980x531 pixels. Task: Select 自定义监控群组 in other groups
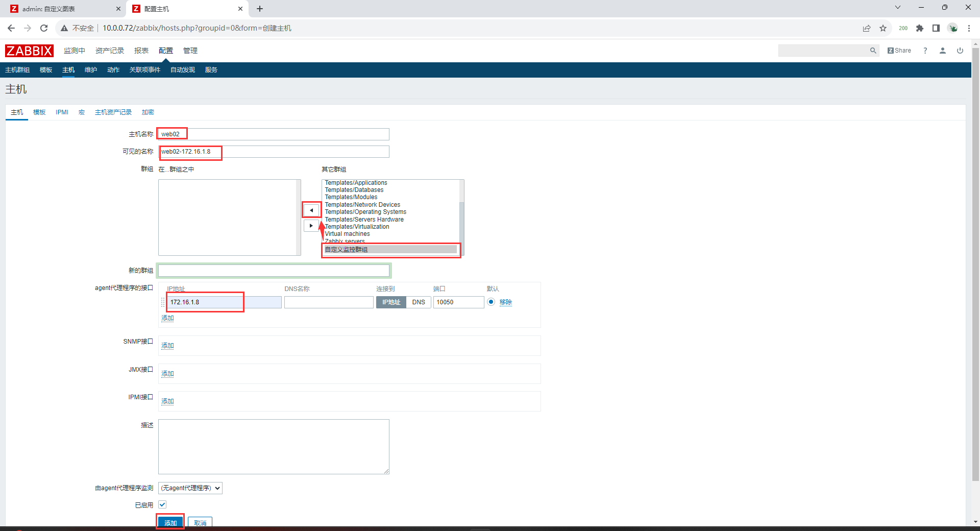[x=390, y=250]
